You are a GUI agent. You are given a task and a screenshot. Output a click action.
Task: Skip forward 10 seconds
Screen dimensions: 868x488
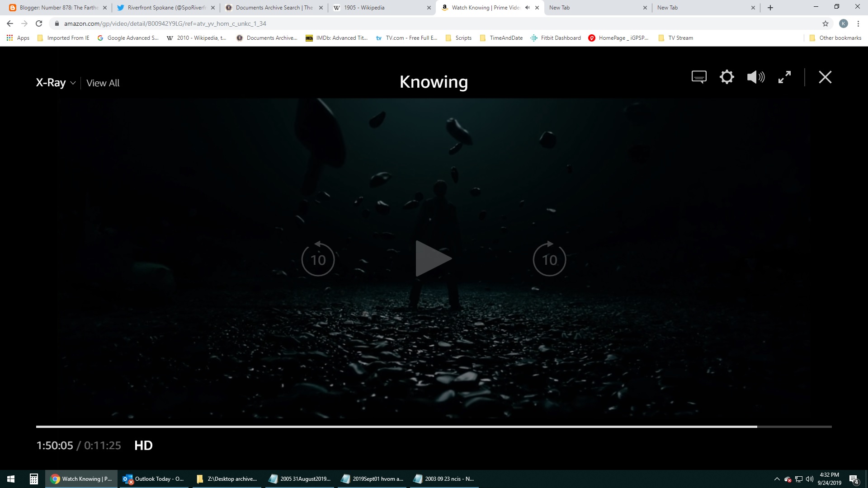(x=549, y=259)
